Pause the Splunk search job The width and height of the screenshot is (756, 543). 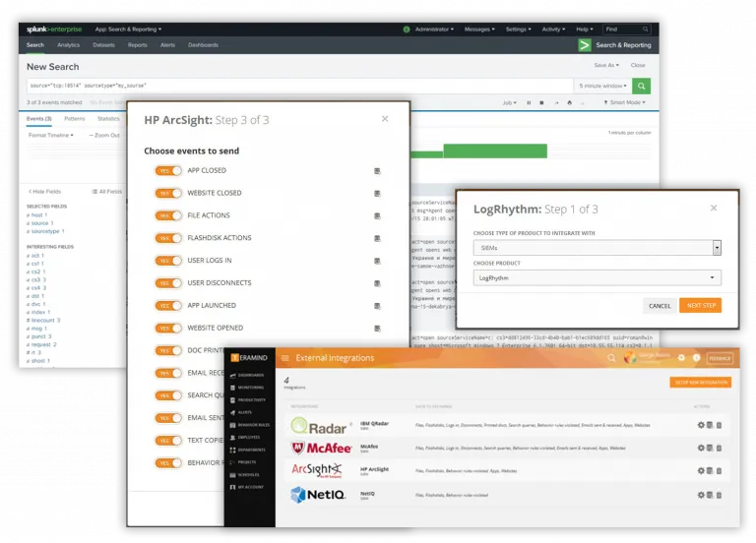(529, 102)
